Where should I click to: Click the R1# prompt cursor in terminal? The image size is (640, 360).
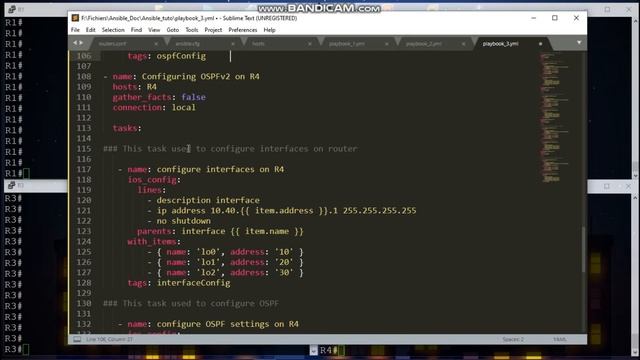26,173
